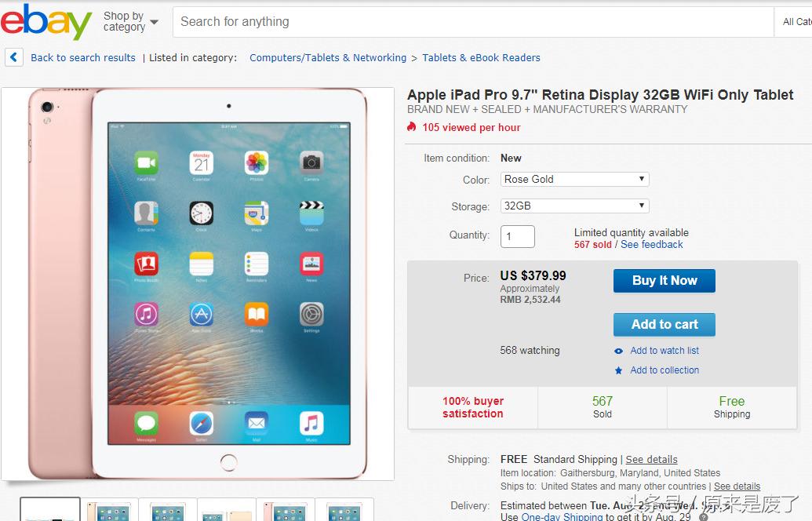Click the Search for anything box

pos(473,22)
